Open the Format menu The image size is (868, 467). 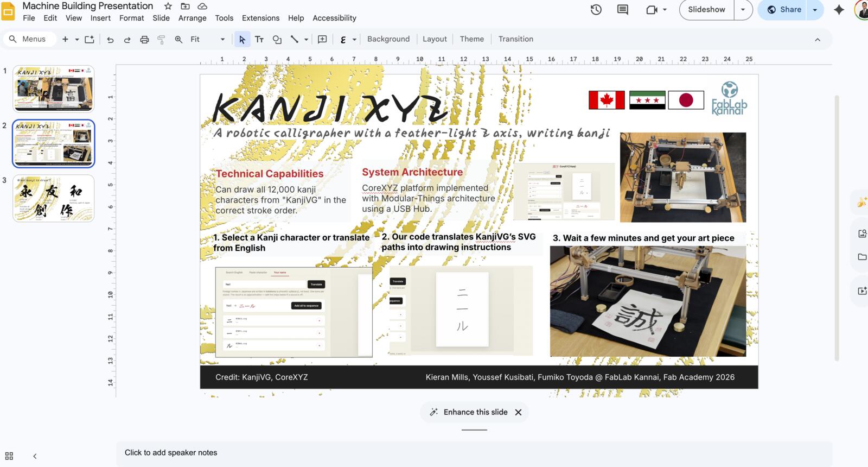[132, 18]
